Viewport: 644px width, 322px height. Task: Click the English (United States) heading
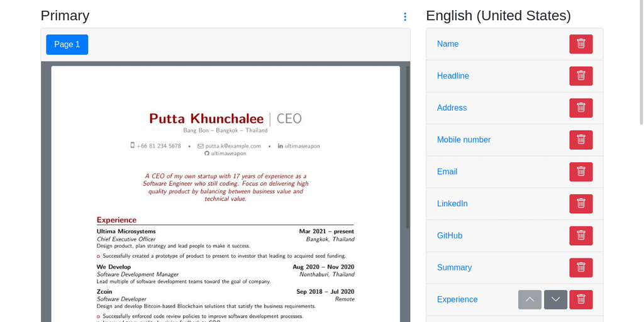coord(498,16)
